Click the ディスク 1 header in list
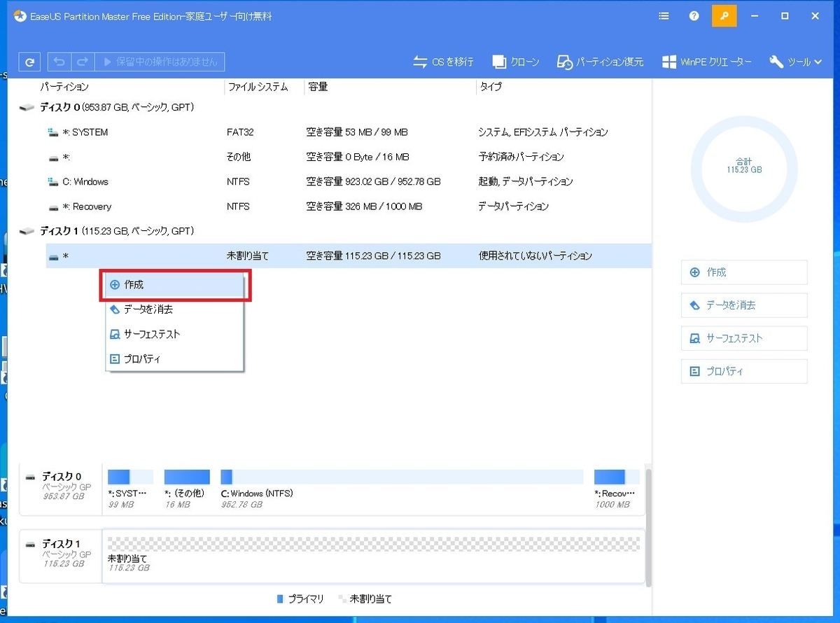 [117, 231]
